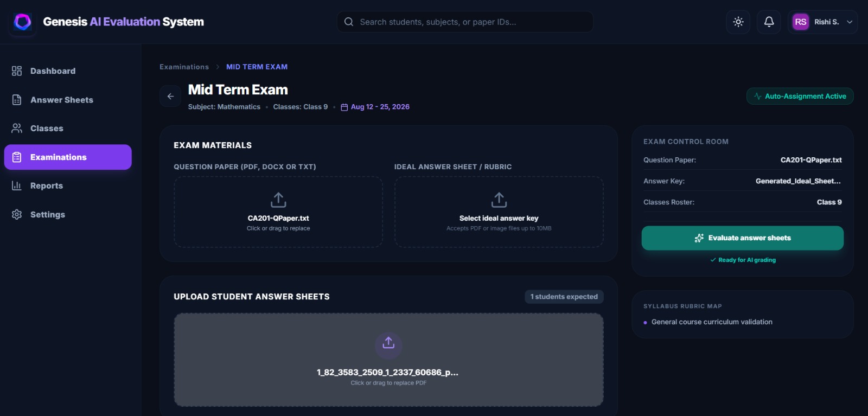
Task: Click the Mid Term Exam page title
Action: [x=238, y=89]
